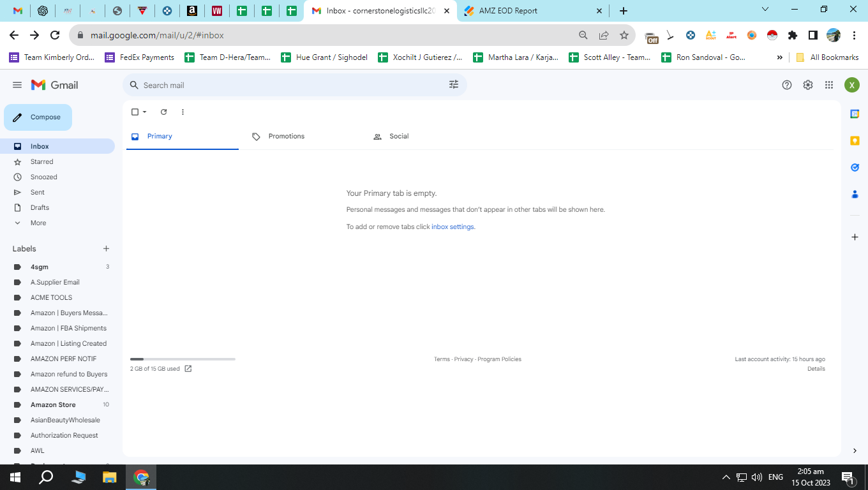
Task: Create new label with plus icon
Action: (x=106, y=249)
